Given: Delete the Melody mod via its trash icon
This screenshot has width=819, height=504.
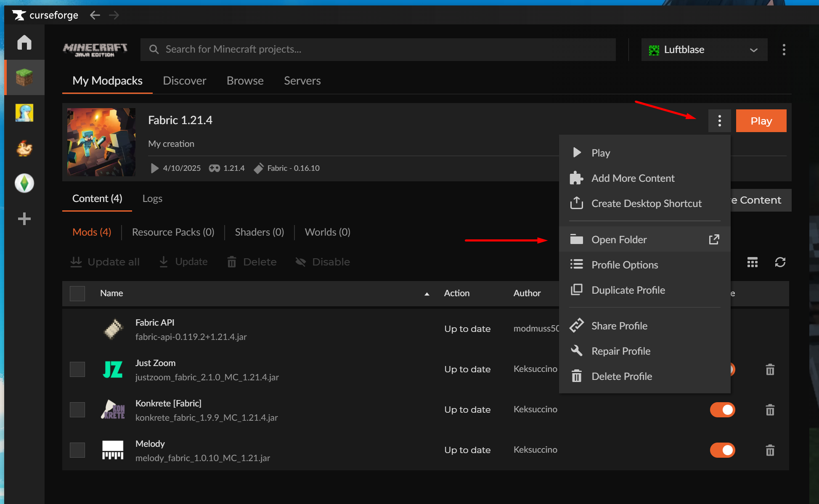Looking at the screenshot, I should (x=770, y=450).
